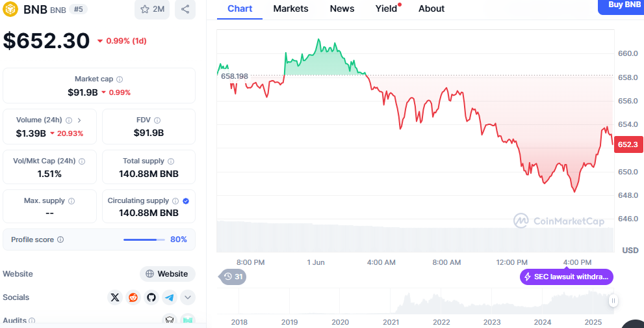644x328 pixels.
Task: Open FDV info icon
Action: tap(157, 120)
